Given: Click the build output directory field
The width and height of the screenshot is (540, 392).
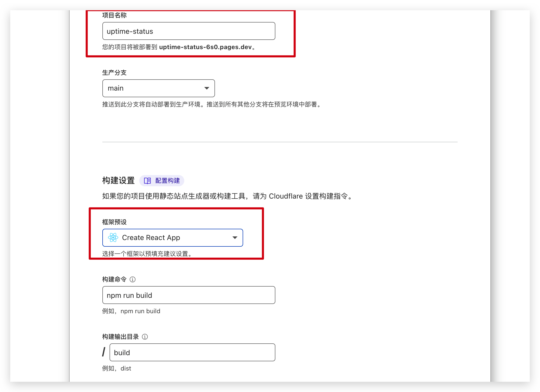Looking at the screenshot, I should click(192, 352).
